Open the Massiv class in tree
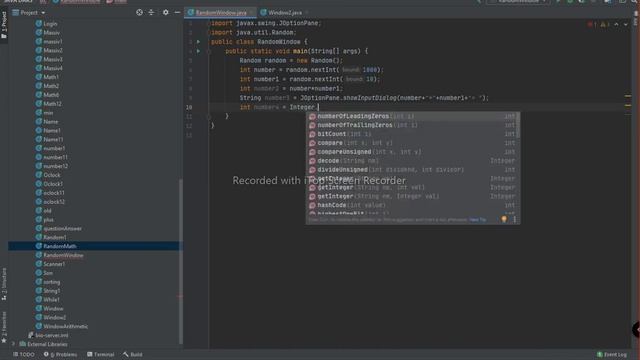 coord(51,33)
